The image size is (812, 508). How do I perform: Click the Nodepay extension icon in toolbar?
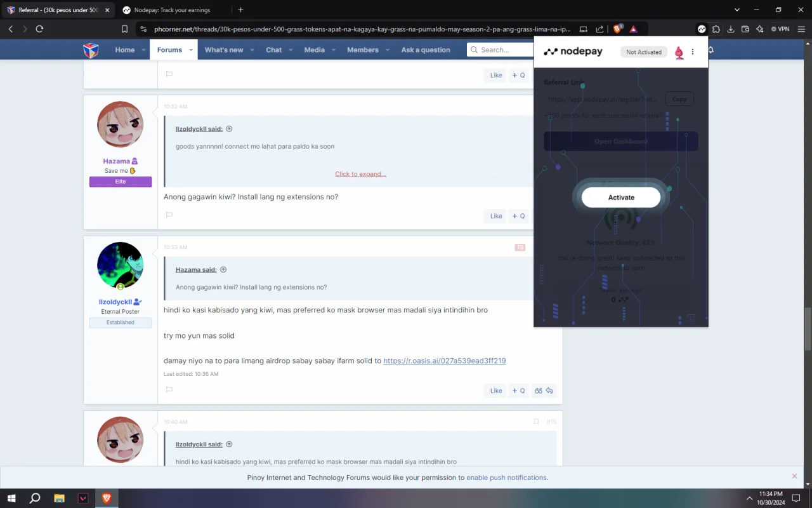tap(702, 29)
